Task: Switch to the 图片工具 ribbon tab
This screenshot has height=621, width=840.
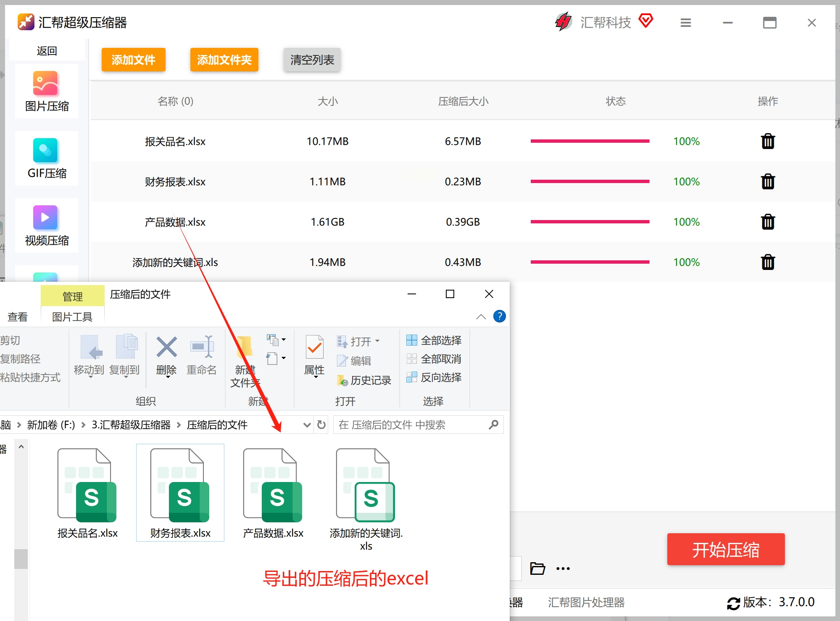Action: [72, 317]
